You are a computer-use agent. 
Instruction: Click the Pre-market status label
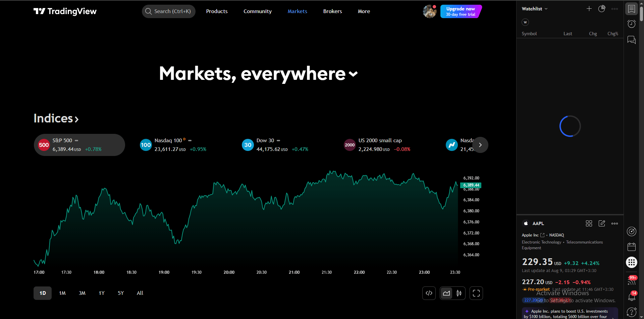[x=539, y=289]
